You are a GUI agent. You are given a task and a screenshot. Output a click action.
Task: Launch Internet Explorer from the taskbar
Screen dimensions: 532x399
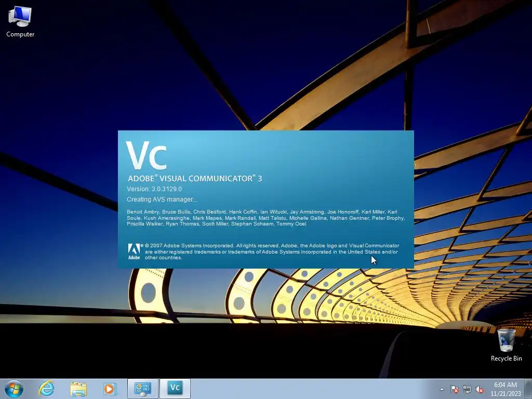click(46, 389)
